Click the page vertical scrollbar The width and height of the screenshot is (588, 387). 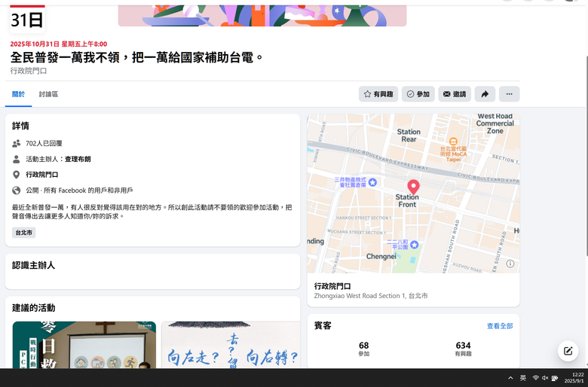[586, 157]
